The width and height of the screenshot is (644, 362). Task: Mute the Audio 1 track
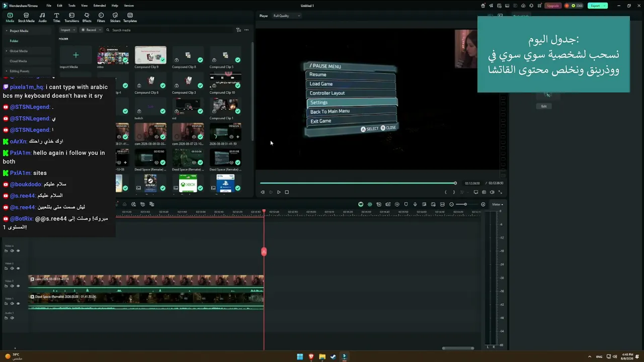point(12,318)
